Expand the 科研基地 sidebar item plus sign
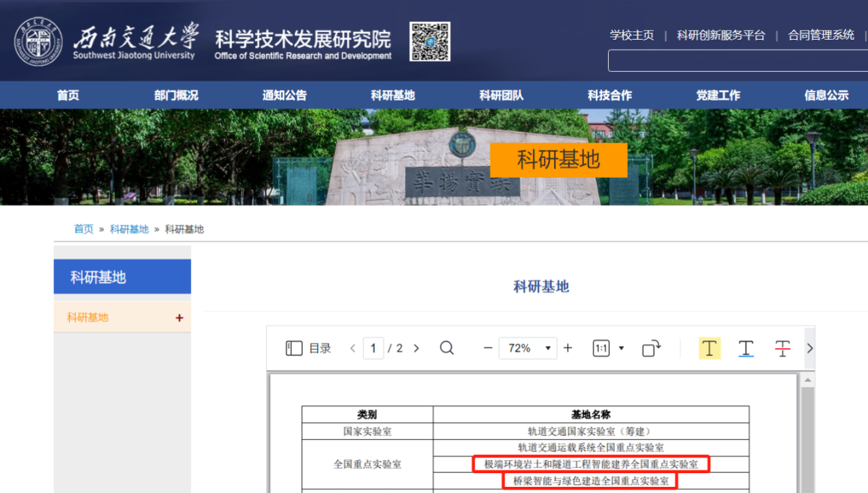868x493 pixels. pos(179,318)
